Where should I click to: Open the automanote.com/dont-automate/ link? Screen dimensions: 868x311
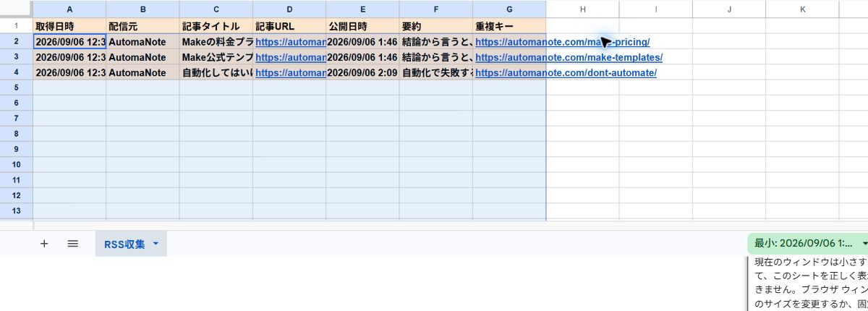[x=566, y=73]
